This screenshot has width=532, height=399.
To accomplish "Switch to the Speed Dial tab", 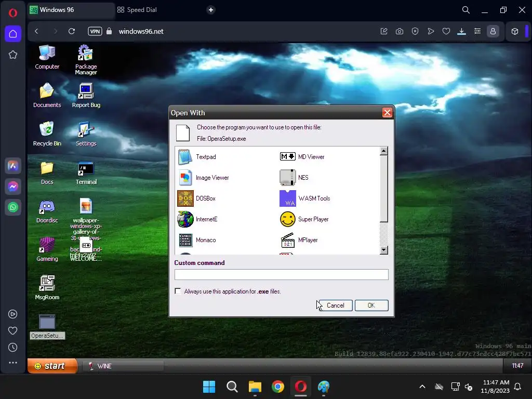I will click(x=137, y=10).
